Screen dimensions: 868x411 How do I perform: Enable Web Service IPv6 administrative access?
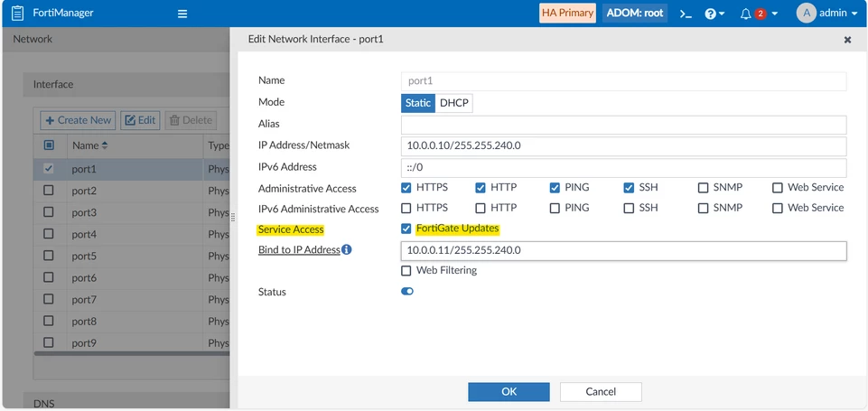[777, 209]
